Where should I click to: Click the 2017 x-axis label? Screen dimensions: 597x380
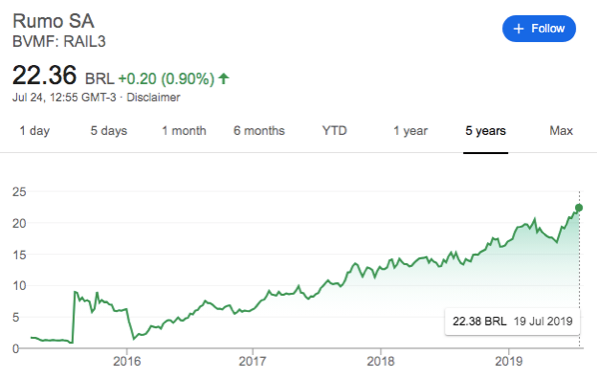[252, 361]
